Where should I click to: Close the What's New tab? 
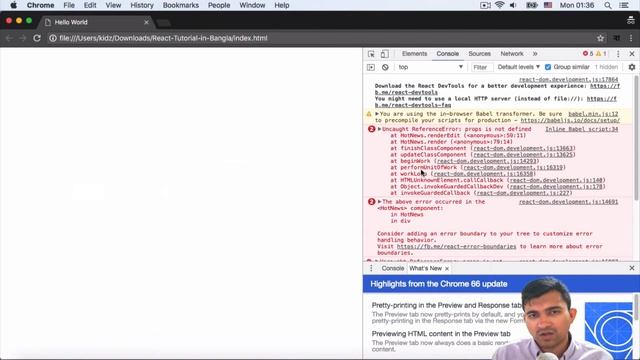(x=447, y=269)
